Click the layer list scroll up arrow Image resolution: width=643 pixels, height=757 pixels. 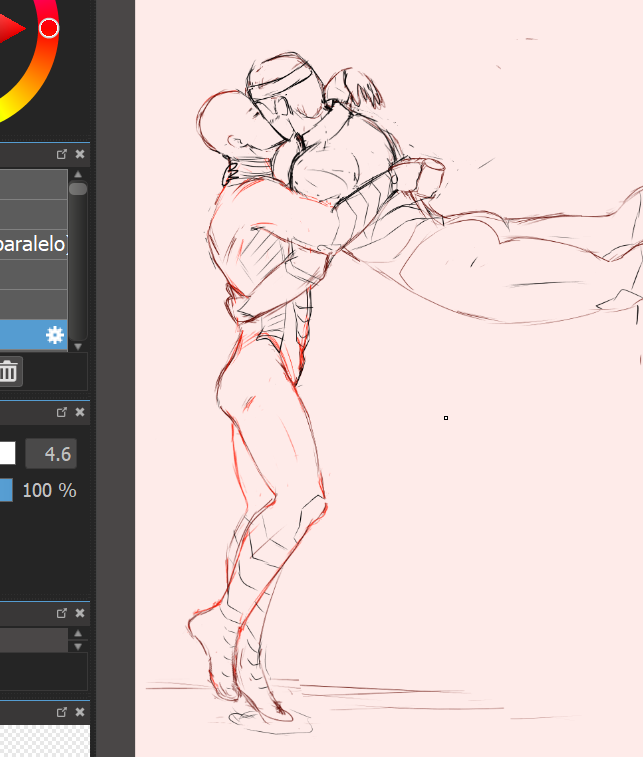click(78, 174)
